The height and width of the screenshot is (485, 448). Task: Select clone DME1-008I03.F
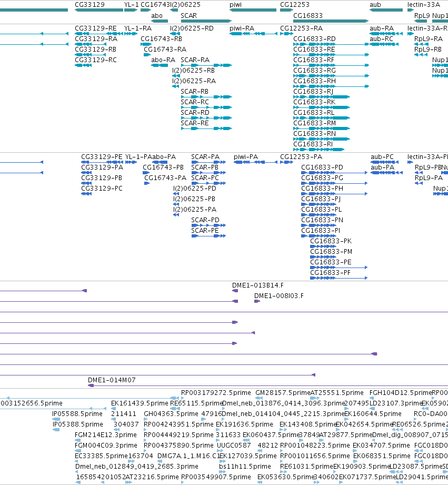tap(257, 301)
